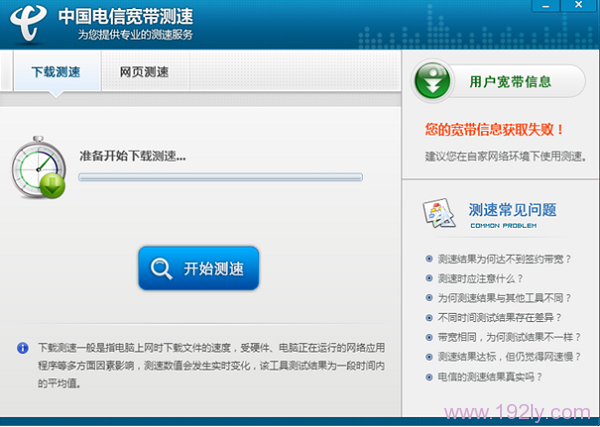Click the magnifier icon in 开始测速 button
Viewport: 600px width, 427px height.
pos(161,269)
